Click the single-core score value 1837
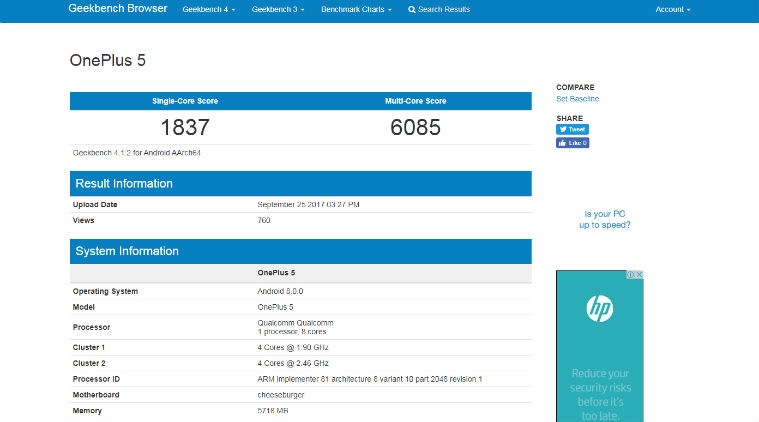 185,127
